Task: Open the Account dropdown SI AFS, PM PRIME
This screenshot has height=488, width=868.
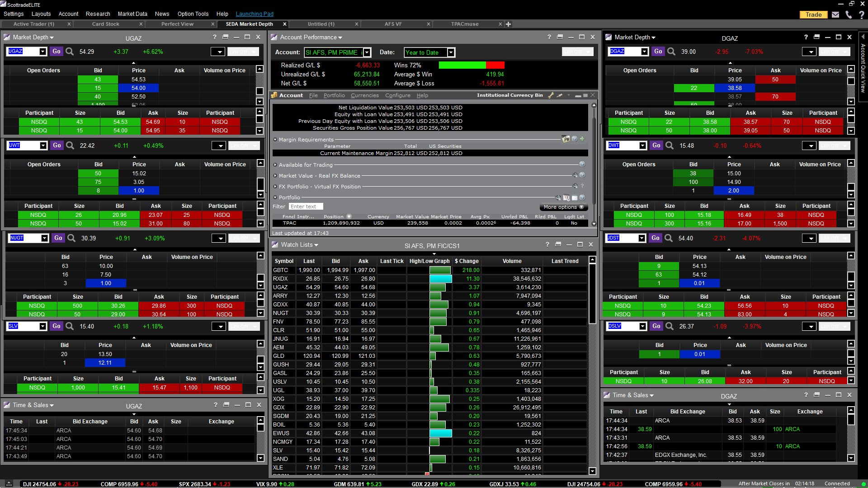Action: 367,52
